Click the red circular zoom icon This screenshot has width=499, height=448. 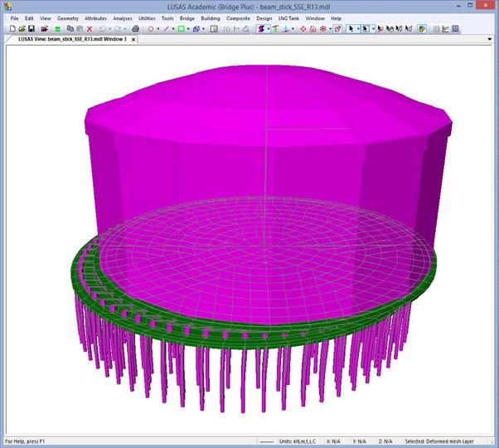(x=323, y=29)
